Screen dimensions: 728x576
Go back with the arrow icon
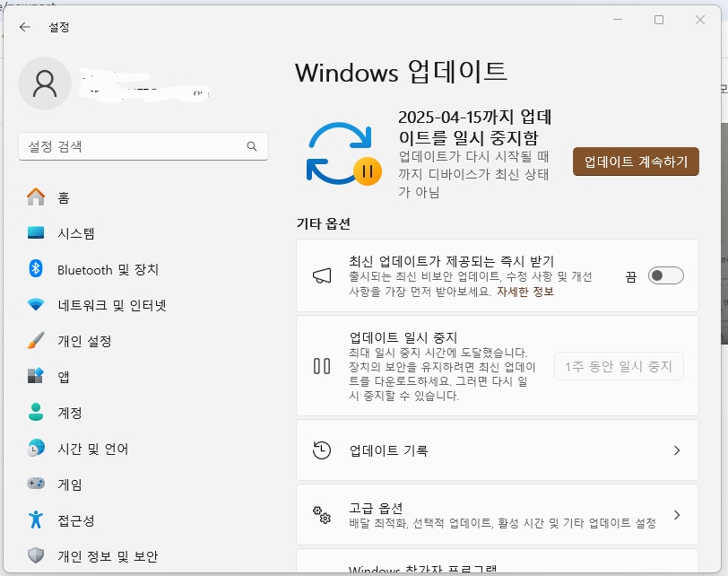(x=24, y=27)
